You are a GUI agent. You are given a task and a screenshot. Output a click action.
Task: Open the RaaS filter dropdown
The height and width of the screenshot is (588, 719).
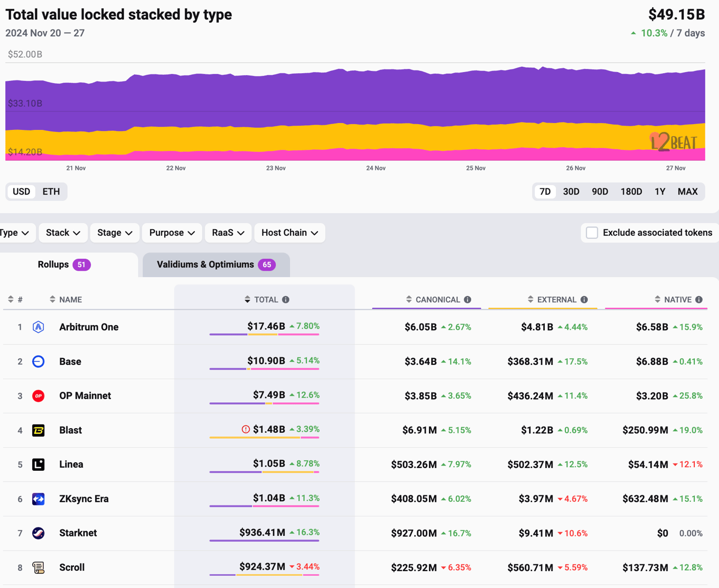coord(228,232)
